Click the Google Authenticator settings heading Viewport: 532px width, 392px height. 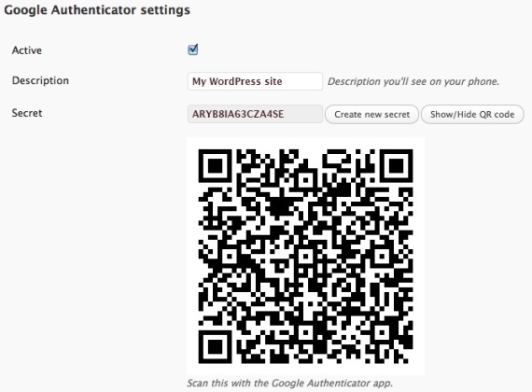coord(97,10)
